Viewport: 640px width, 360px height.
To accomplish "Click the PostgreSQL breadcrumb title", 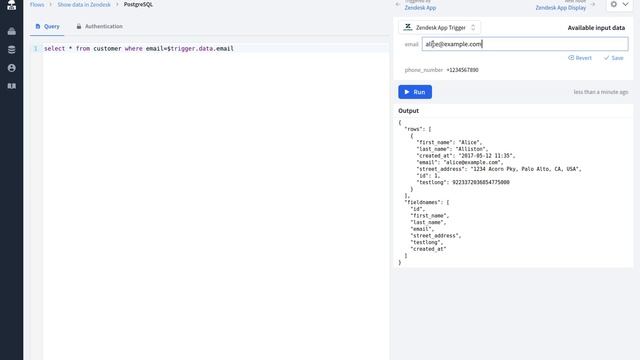I will 138,4.
